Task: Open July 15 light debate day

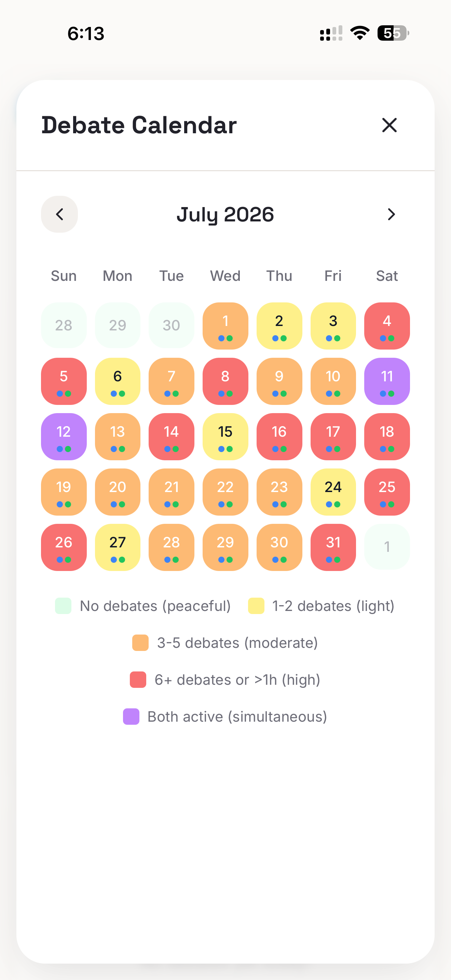Action: pyautogui.click(x=225, y=437)
